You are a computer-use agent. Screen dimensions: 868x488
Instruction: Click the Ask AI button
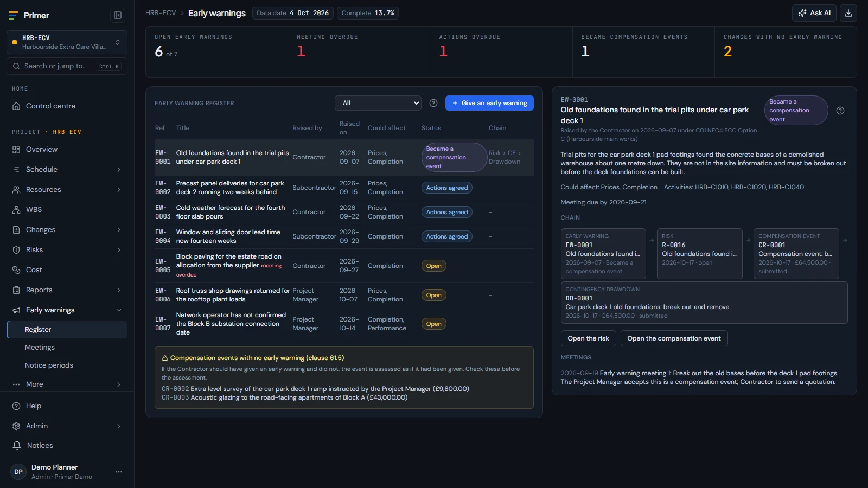pos(814,13)
